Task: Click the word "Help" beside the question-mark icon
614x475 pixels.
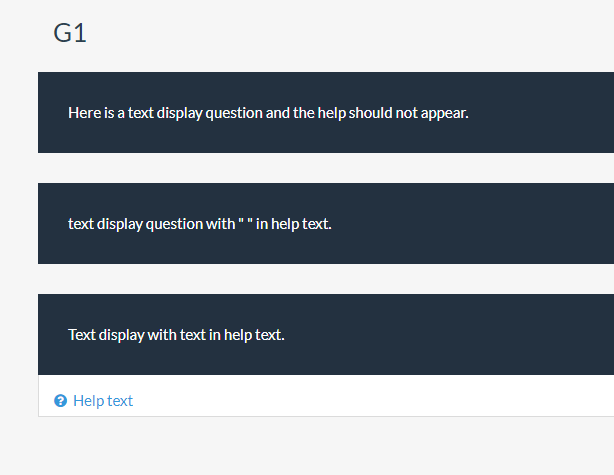Action: [88, 401]
